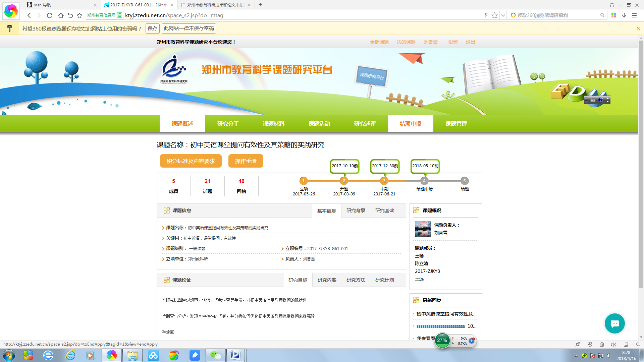Click timeline step 2 开题 marker

click(344, 181)
